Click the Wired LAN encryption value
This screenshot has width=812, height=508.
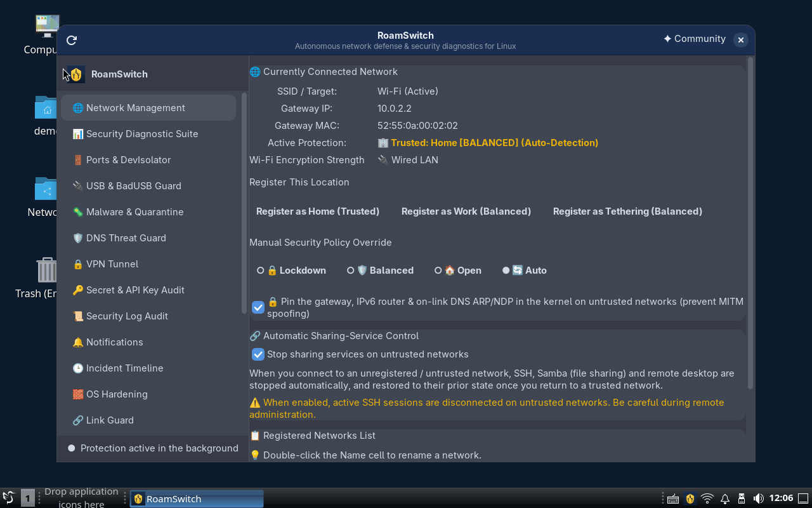click(408, 160)
